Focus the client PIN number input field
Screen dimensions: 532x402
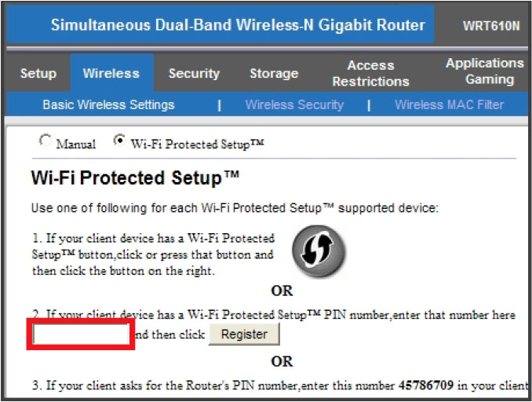tap(81, 334)
